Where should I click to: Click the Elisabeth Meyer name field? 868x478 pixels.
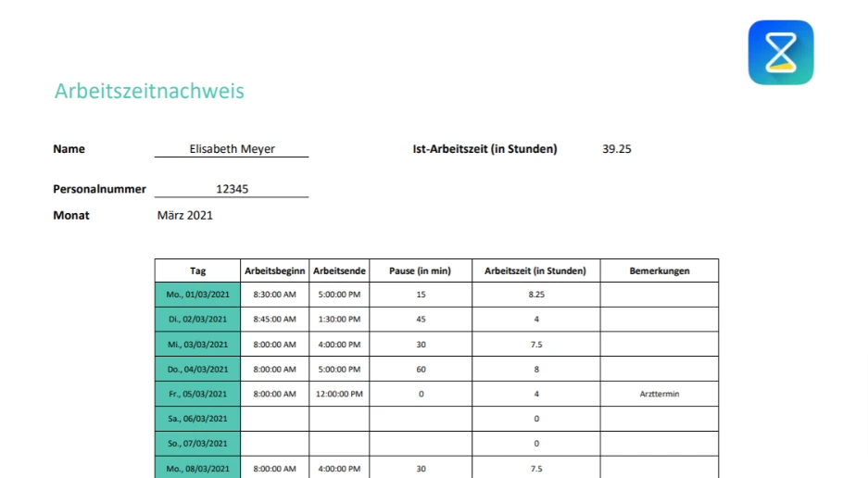232,148
